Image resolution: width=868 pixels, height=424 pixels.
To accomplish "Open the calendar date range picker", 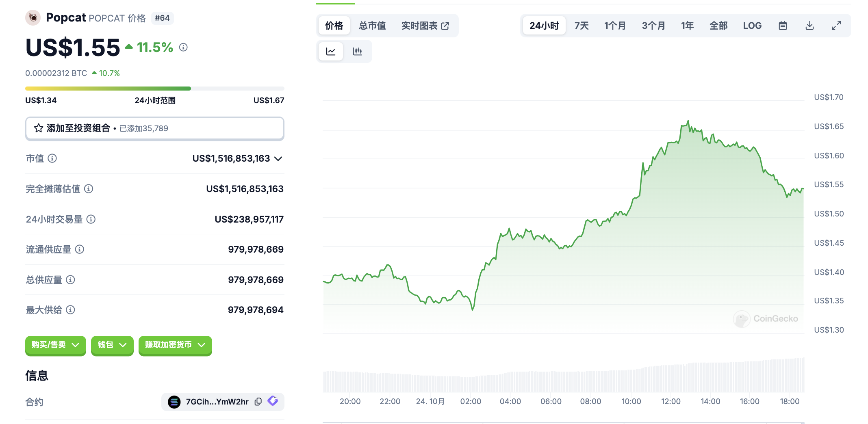I will (x=783, y=26).
